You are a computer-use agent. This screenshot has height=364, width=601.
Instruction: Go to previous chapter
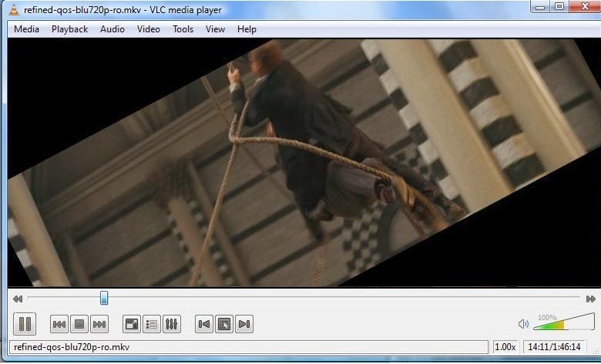204,324
